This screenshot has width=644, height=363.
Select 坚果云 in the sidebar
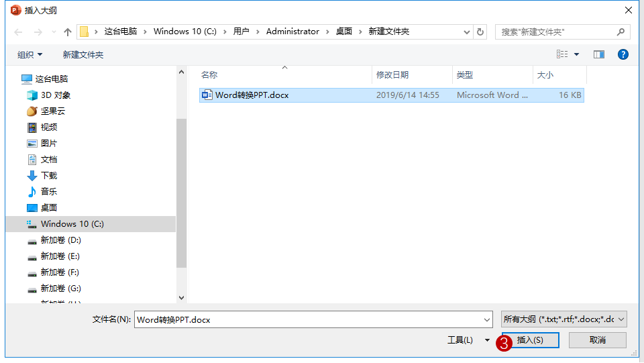click(x=52, y=111)
